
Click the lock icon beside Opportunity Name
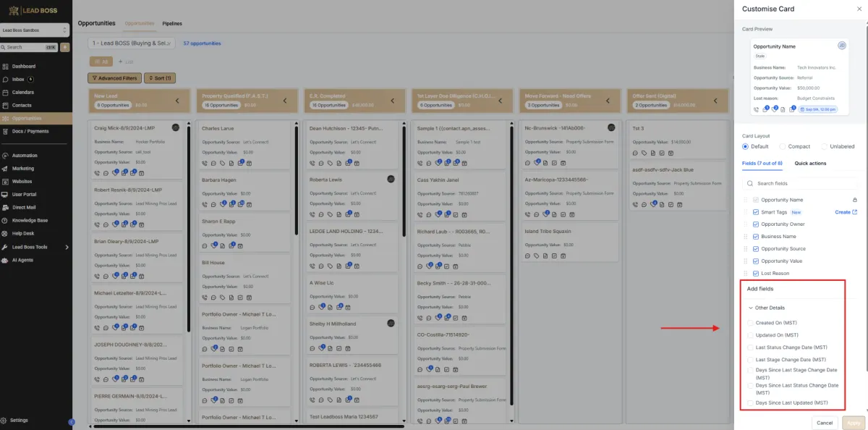click(x=854, y=200)
